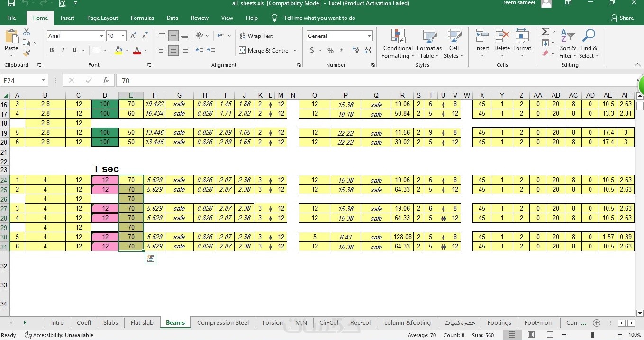Click the Share button
The width and height of the screenshot is (644, 340).
[x=622, y=18]
